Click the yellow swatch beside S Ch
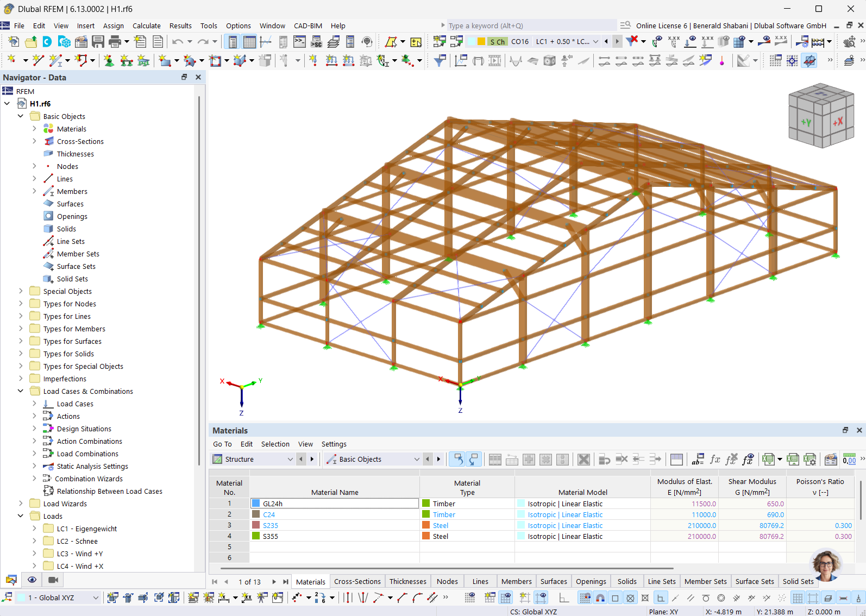The height and width of the screenshot is (616, 866). click(481, 41)
